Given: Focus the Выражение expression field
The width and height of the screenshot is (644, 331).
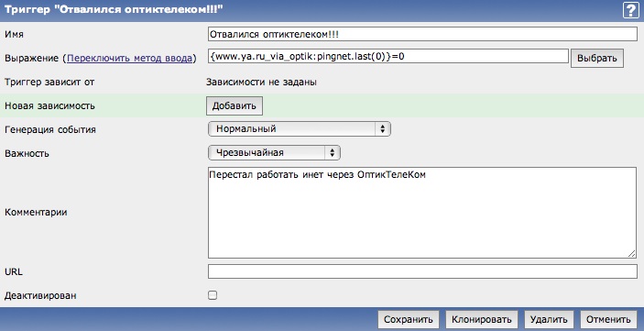Looking at the screenshot, I should 388,56.
